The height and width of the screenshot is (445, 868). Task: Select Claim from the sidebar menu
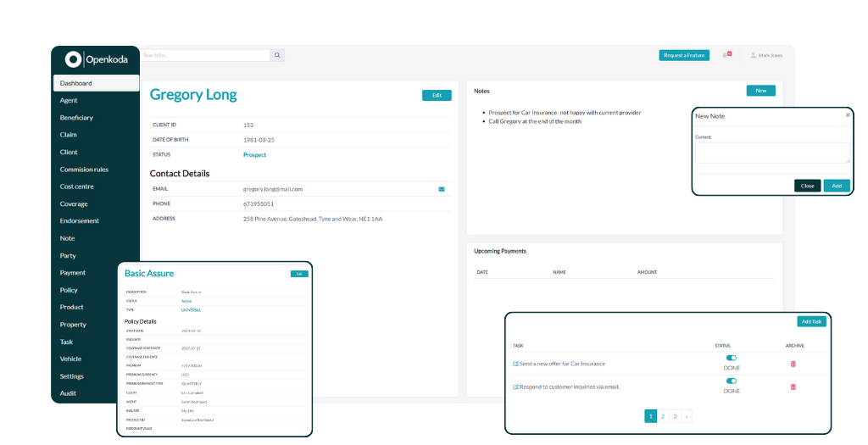(69, 135)
